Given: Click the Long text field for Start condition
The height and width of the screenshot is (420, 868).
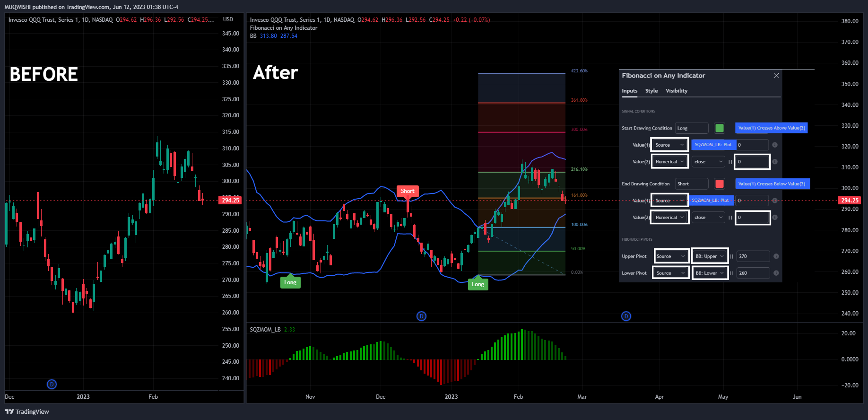Looking at the screenshot, I should coord(692,128).
